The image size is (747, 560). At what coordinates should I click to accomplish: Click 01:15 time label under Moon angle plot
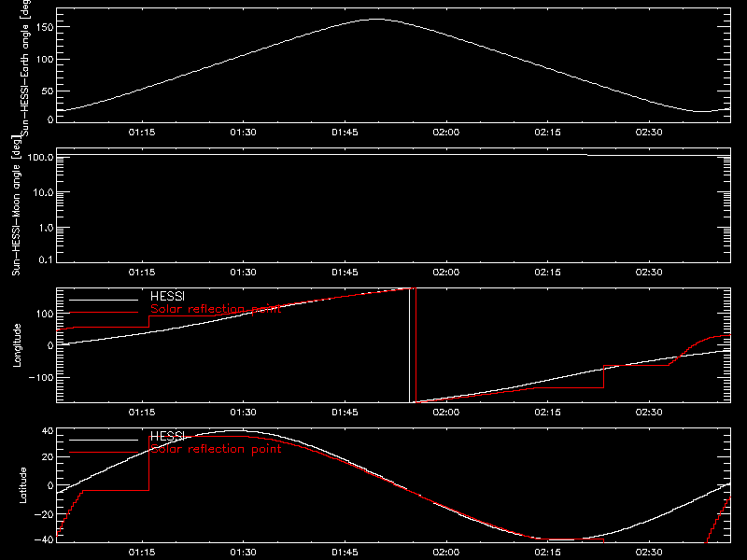click(x=142, y=273)
